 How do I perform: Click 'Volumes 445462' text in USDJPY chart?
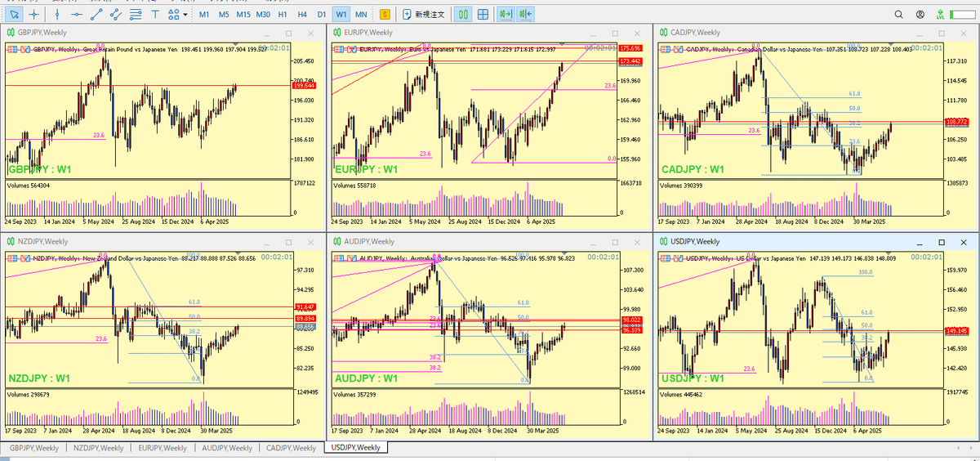(x=682, y=395)
